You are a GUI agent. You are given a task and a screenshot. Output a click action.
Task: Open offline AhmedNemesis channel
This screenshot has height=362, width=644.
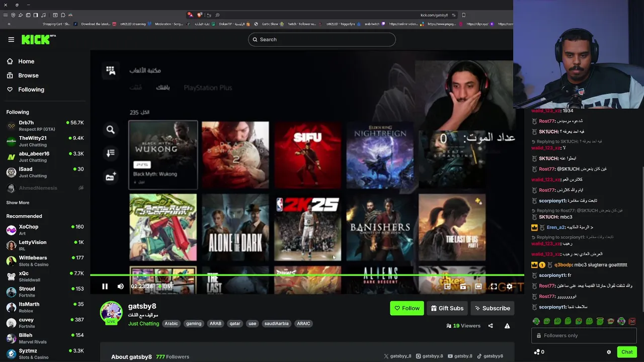coord(45,188)
